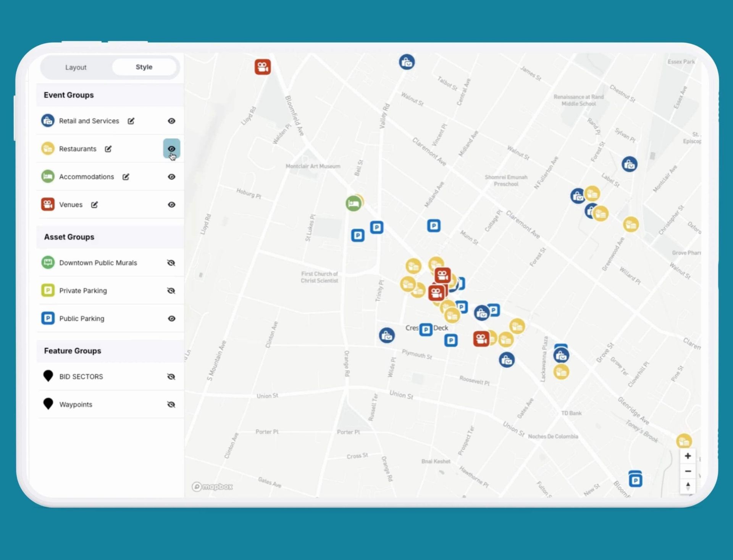
Task: Click the Feature Groups heading
Action: [x=73, y=351]
